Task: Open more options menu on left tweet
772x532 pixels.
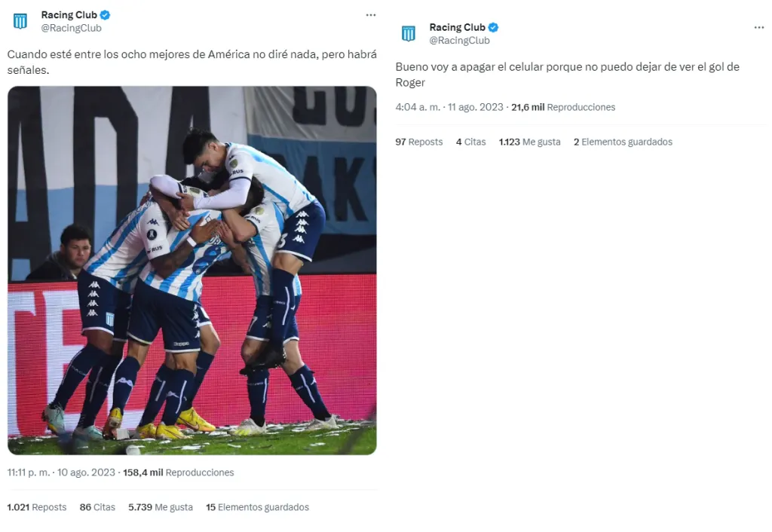Action: click(371, 15)
